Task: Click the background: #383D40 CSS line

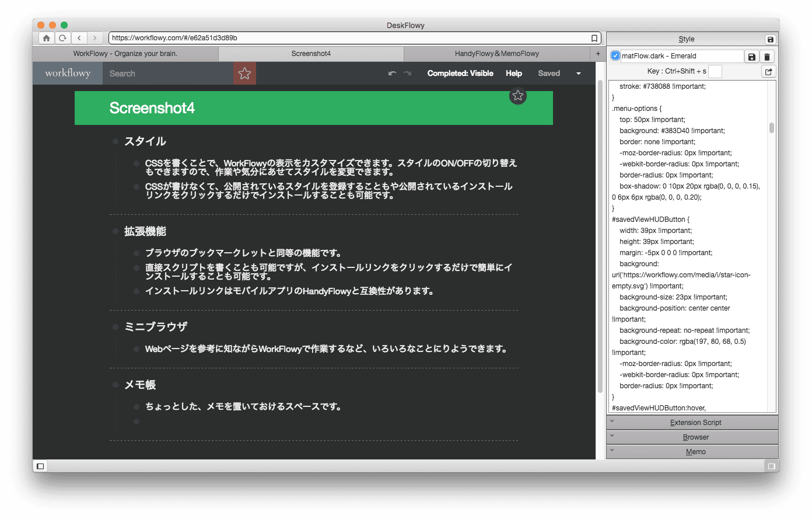Action: click(x=672, y=131)
